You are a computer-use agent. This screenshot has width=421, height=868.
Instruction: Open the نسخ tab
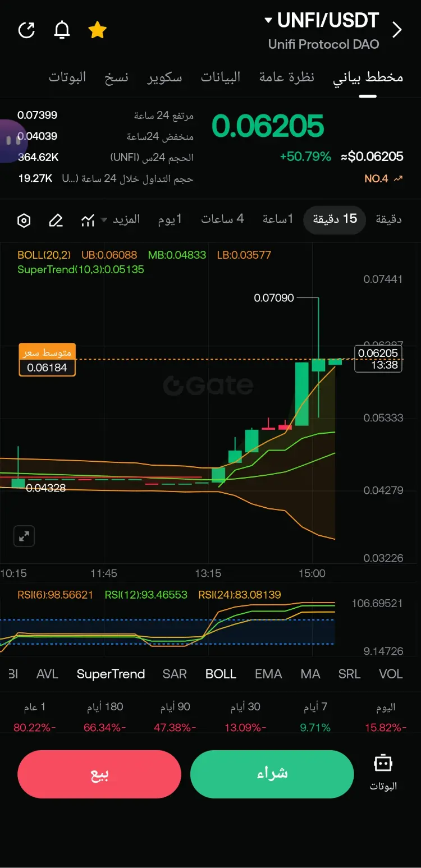point(116,77)
